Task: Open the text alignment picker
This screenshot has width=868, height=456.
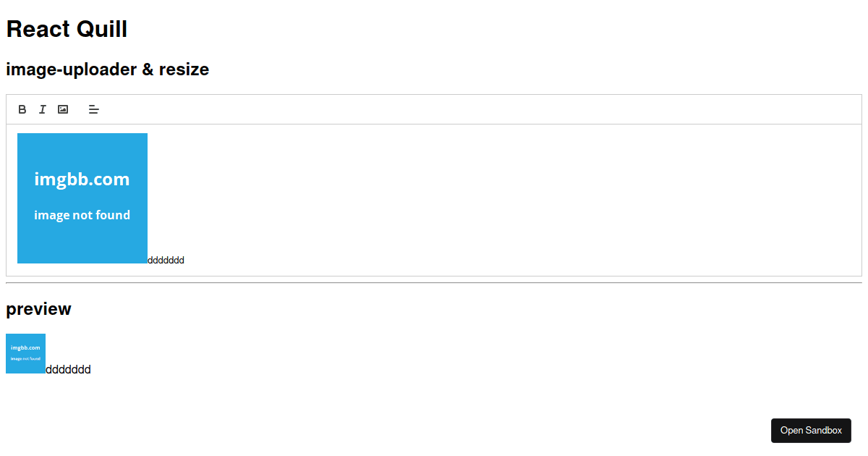Action: coord(94,109)
